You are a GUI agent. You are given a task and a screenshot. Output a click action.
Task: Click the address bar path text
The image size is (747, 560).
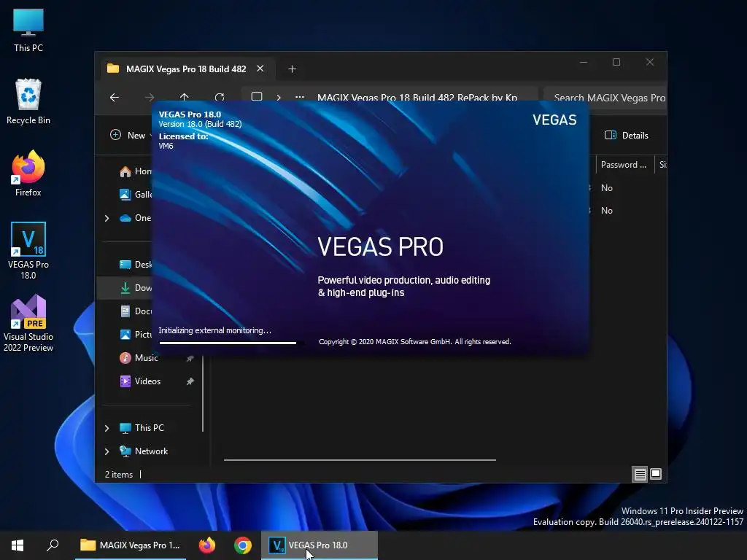417,98
